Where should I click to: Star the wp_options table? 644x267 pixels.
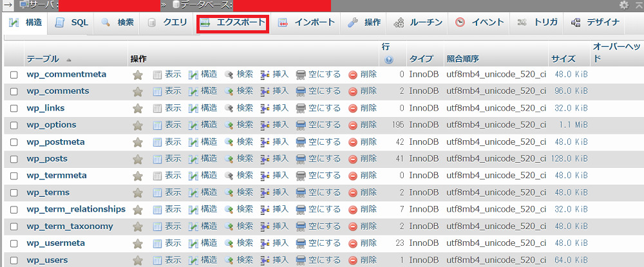click(x=138, y=125)
